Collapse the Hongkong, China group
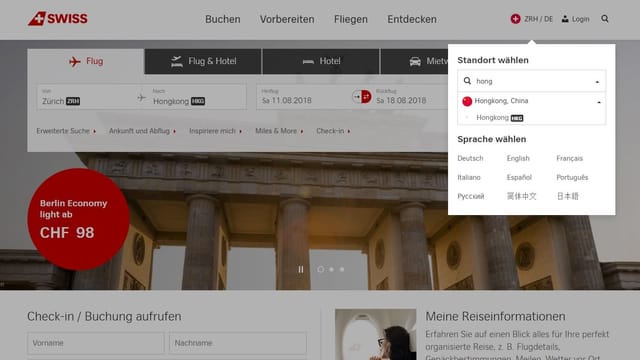Screen dimensions: 640x360 (599, 102)
